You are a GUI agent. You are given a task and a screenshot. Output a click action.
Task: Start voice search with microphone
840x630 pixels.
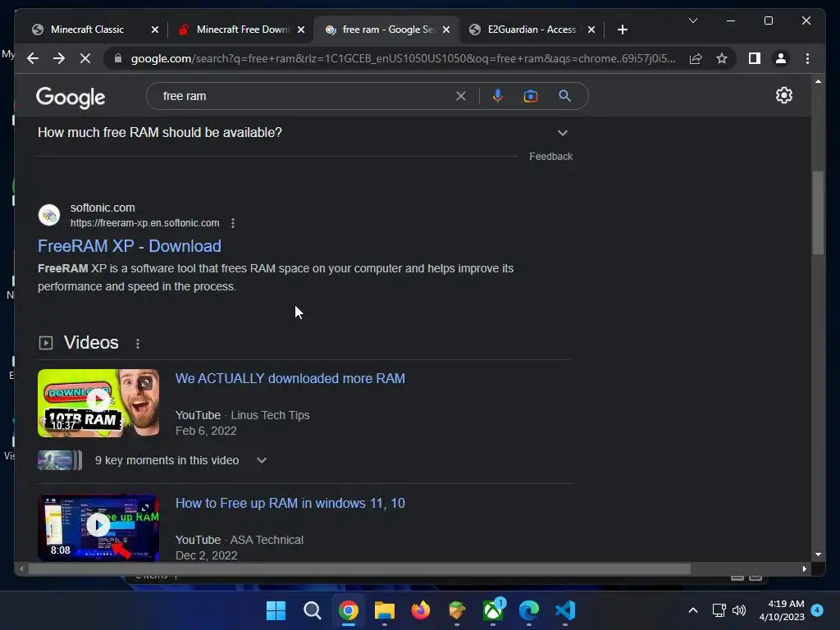[x=498, y=96]
